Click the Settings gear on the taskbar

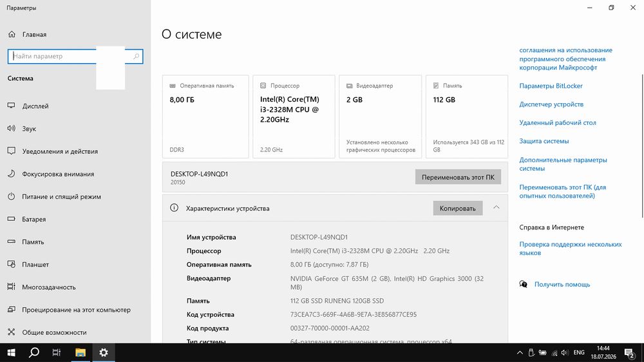[104, 352]
